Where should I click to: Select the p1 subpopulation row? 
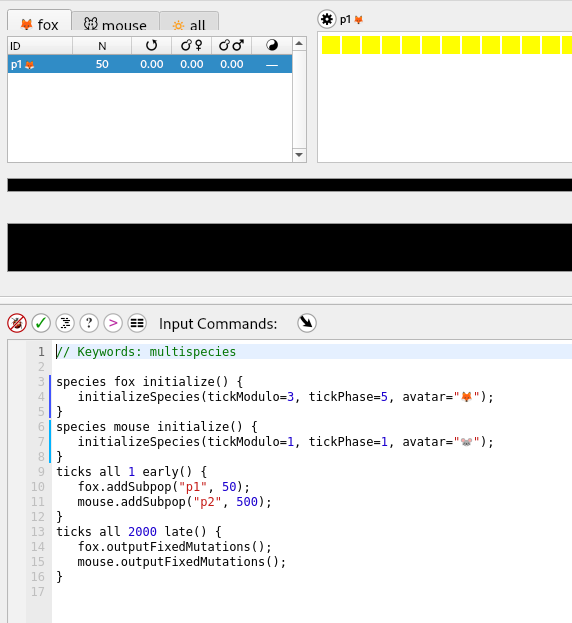(x=150, y=64)
